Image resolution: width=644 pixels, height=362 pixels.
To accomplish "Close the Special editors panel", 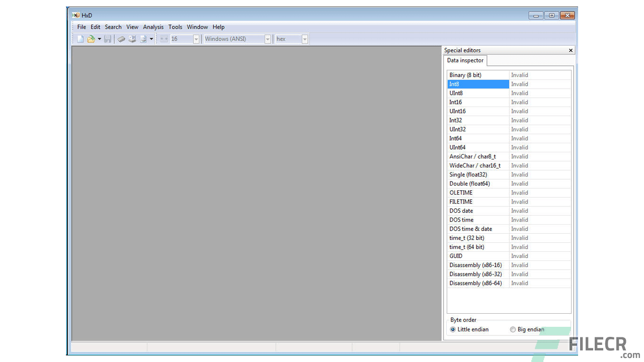I will click(x=570, y=50).
